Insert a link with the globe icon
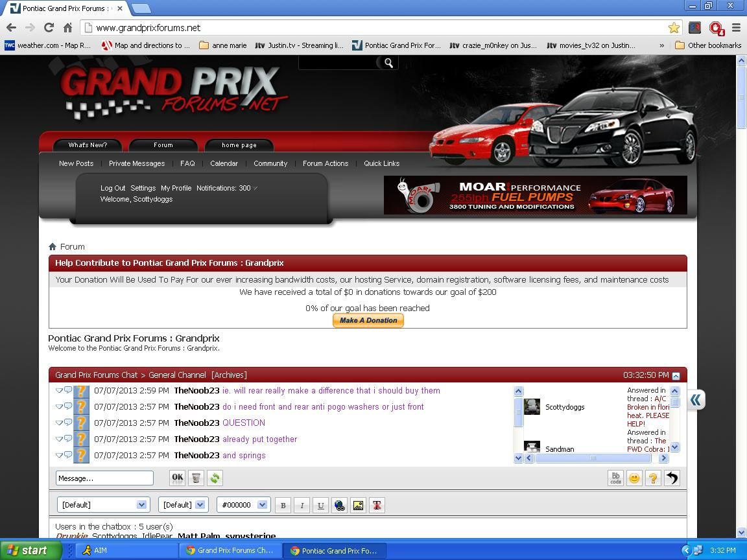This screenshot has width=747, height=560. pyautogui.click(x=340, y=506)
